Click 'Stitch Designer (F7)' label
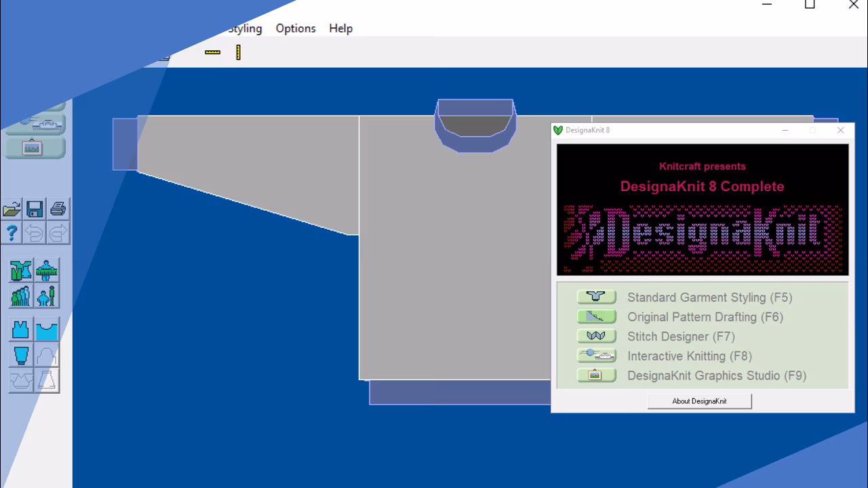Screen dimensions: 868x488 pos(681,336)
